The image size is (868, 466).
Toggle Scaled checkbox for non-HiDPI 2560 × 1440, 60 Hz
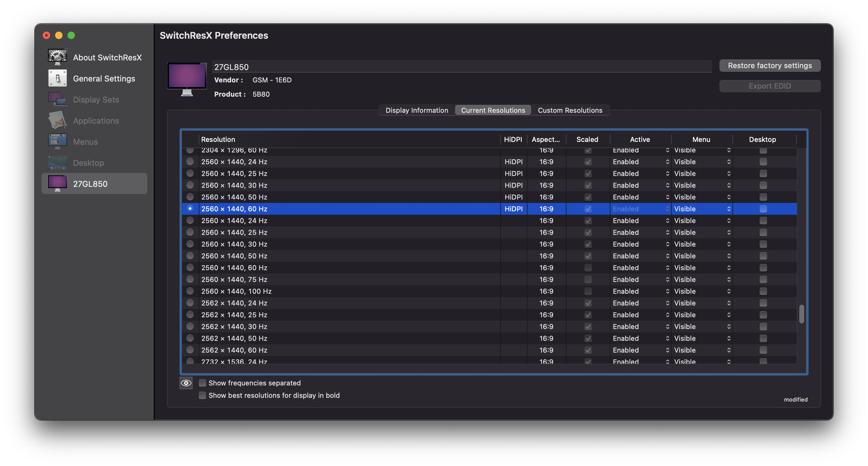pyautogui.click(x=588, y=267)
